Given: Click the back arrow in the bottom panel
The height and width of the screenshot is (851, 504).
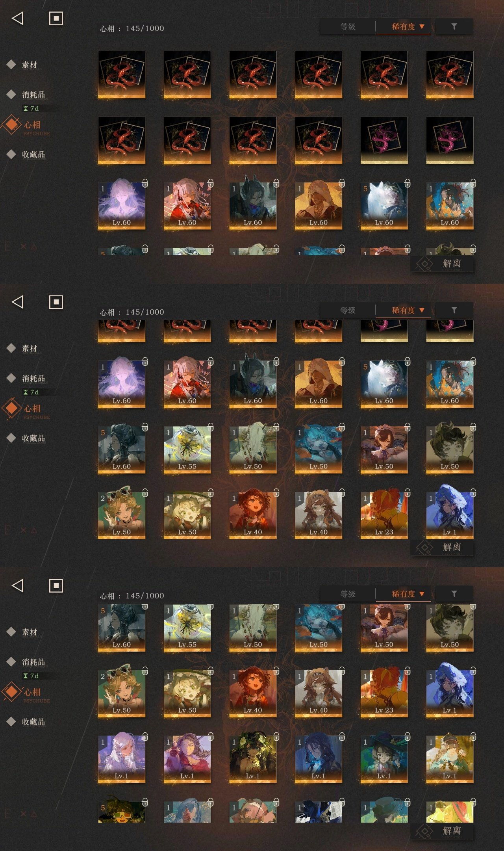Looking at the screenshot, I should (x=18, y=585).
